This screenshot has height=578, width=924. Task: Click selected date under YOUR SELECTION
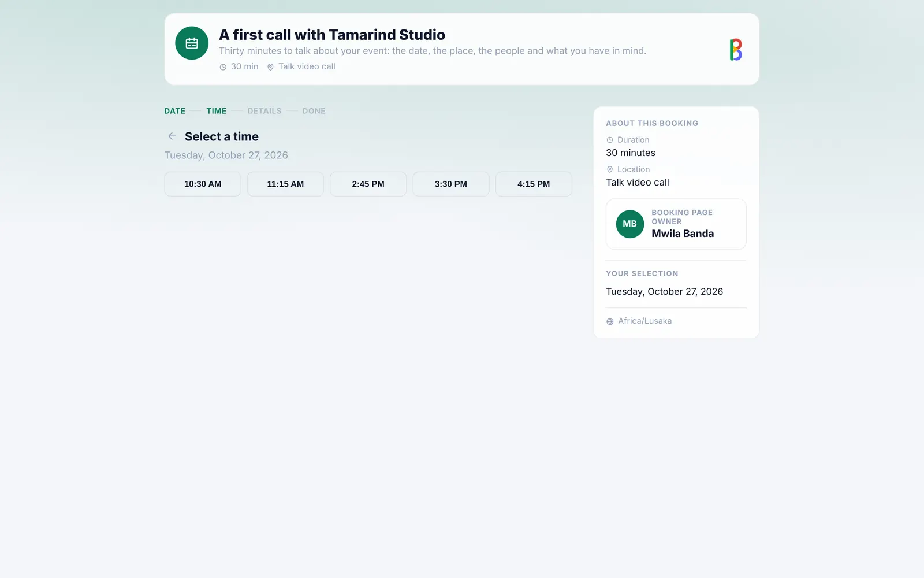pos(664,291)
